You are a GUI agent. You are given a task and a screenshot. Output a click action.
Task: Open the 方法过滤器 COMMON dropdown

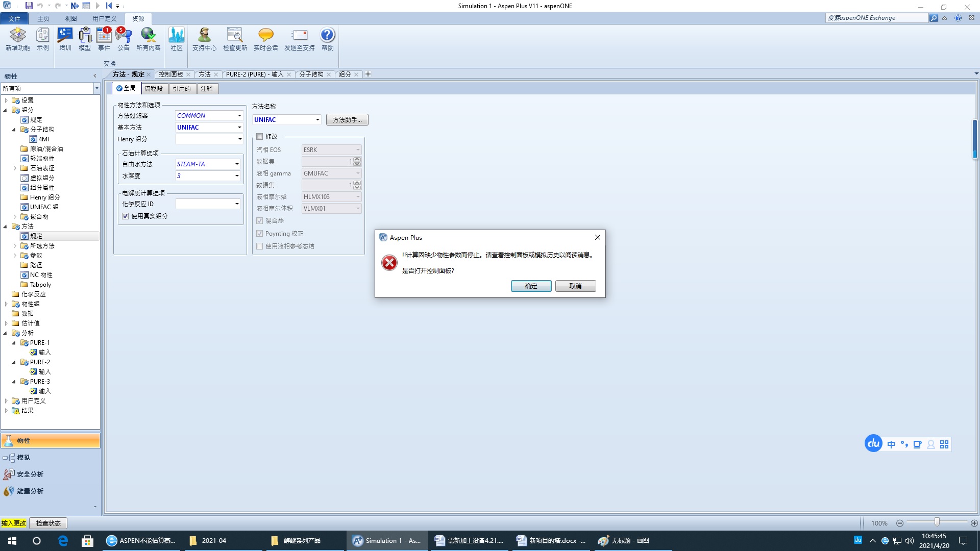click(239, 116)
